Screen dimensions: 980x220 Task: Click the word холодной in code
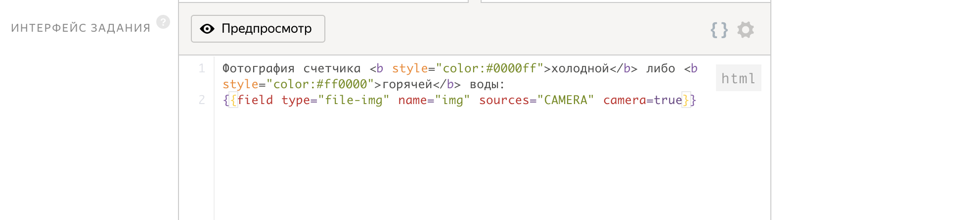(x=580, y=68)
